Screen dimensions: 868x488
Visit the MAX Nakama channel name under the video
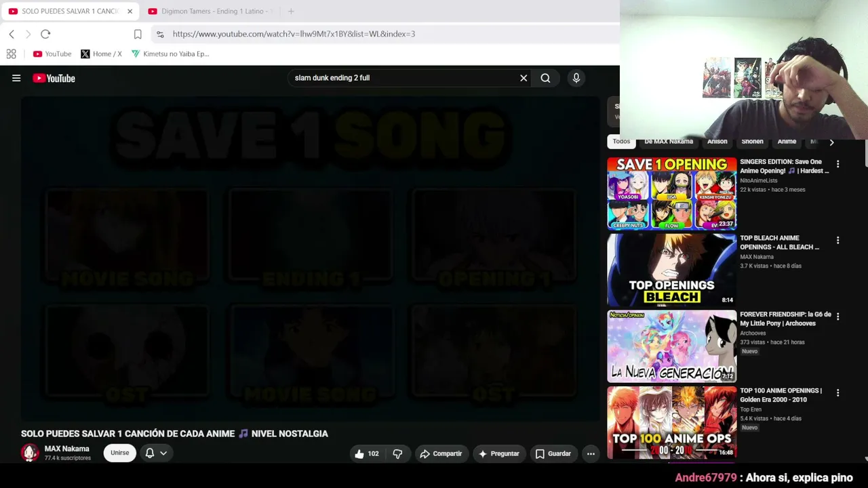pyautogui.click(x=66, y=449)
